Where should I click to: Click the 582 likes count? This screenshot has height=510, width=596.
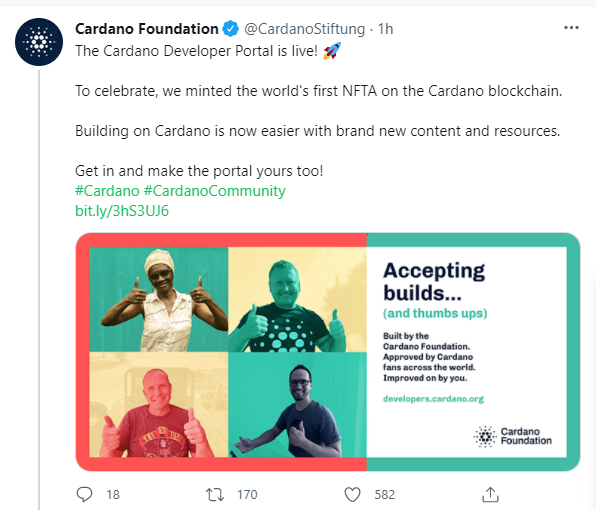(x=385, y=495)
